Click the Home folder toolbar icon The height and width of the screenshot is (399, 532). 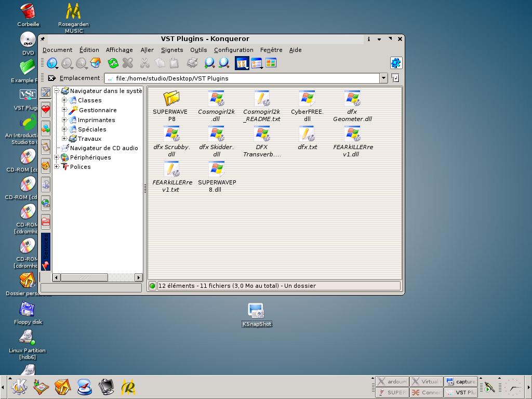pos(95,63)
